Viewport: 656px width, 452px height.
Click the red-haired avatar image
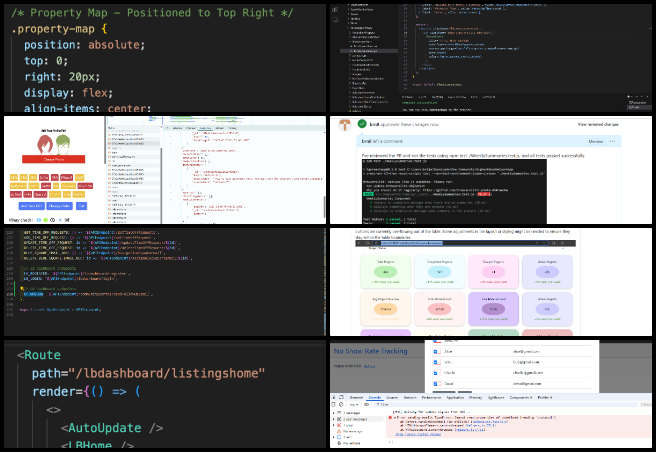pos(45,145)
